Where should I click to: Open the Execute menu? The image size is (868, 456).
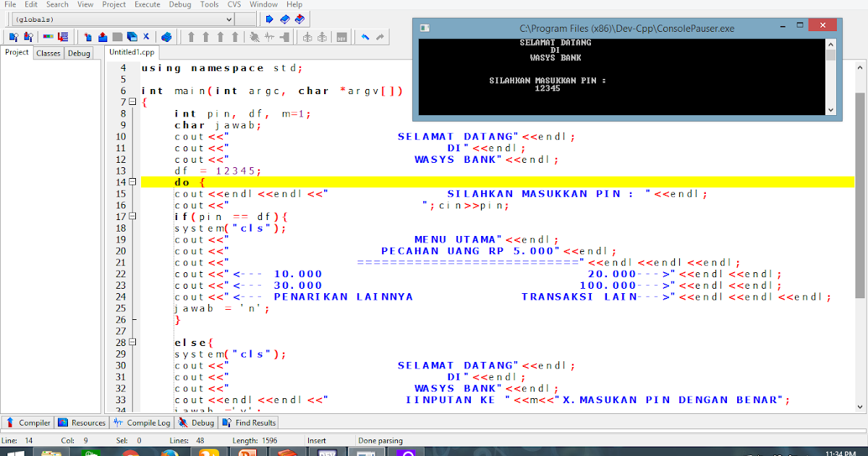(148, 4)
